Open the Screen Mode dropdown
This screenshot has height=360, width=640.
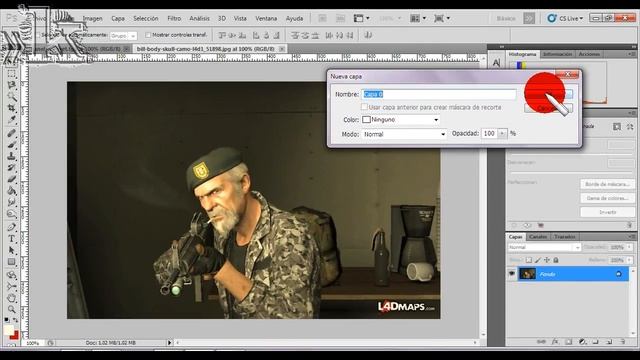pyautogui.click(x=442, y=18)
